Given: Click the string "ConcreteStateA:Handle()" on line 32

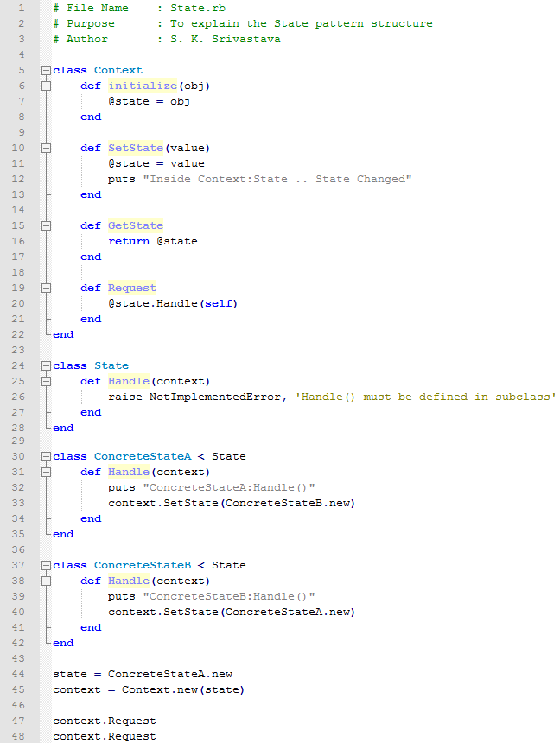Looking at the screenshot, I should click(229, 487).
